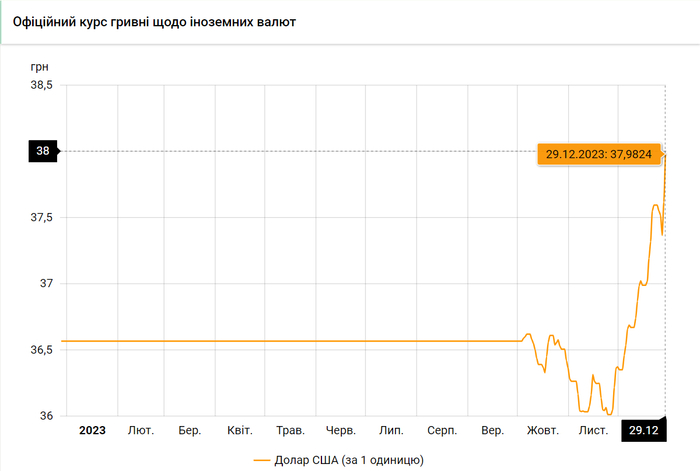This screenshot has width=700, height=471.
Task: Click the Серп. month label
Action: pos(442,430)
